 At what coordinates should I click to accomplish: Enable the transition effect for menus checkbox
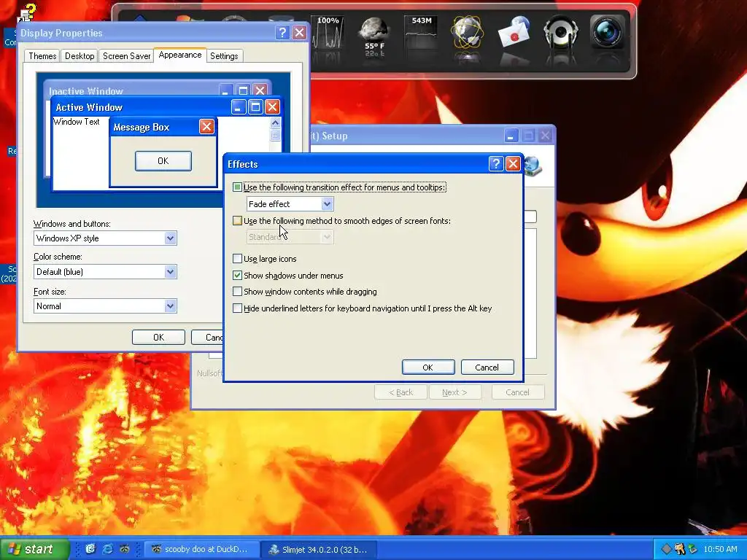click(x=237, y=187)
